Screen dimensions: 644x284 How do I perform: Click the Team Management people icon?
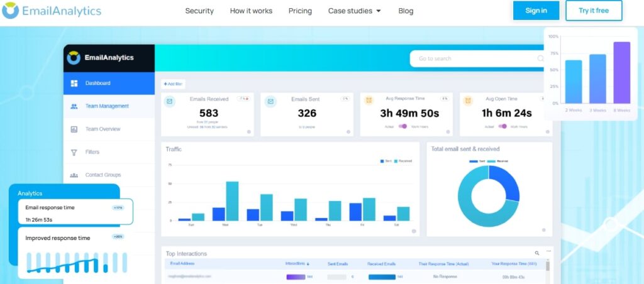click(x=74, y=106)
